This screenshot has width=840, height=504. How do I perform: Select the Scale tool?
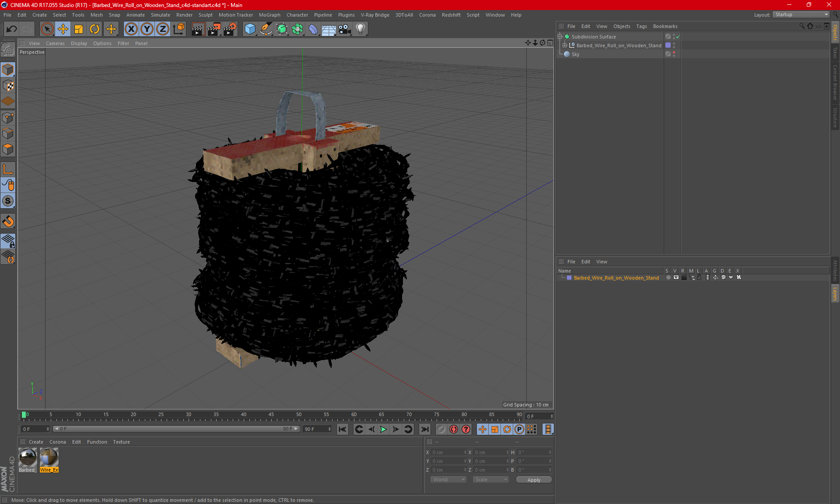(79, 29)
